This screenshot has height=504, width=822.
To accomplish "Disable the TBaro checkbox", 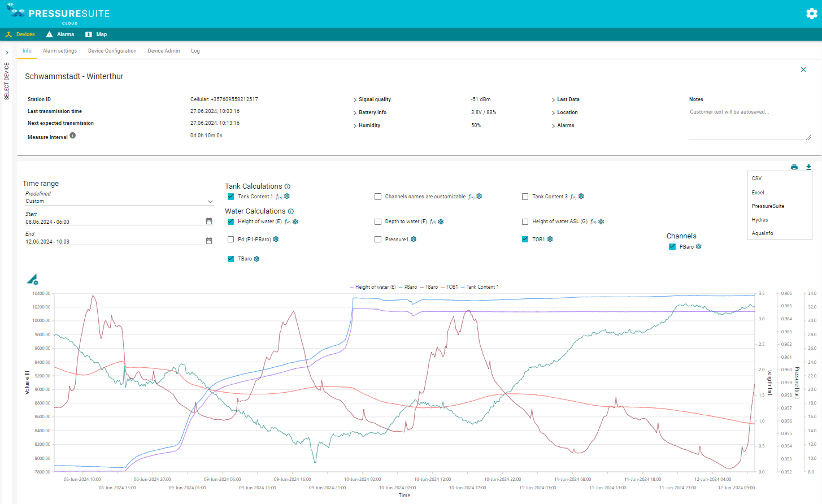I will [x=230, y=259].
